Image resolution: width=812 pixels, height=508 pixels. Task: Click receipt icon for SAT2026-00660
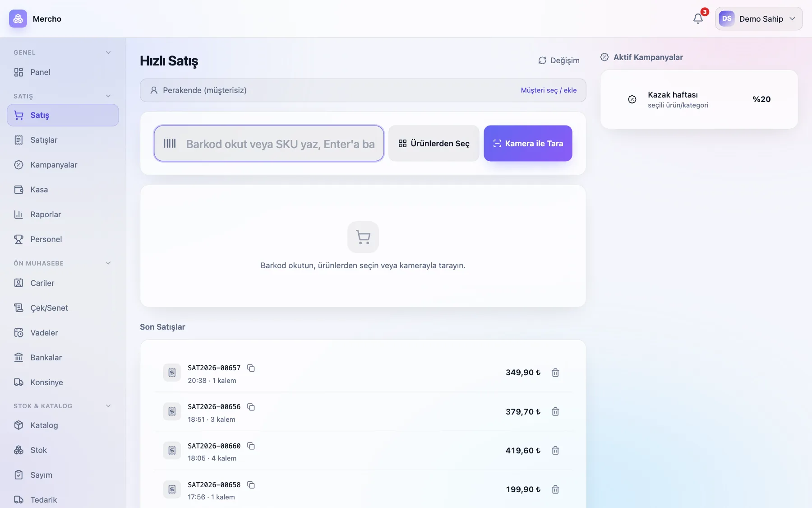click(172, 450)
